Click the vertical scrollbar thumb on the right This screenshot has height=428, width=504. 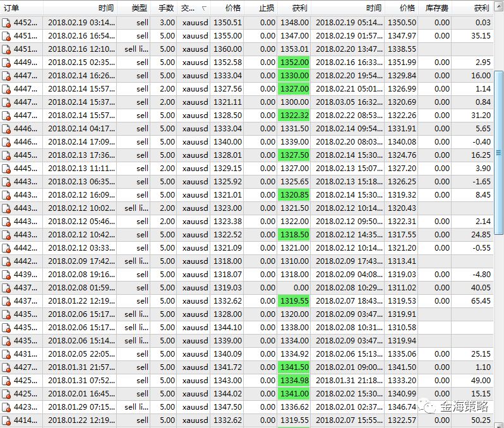pos(499,152)
